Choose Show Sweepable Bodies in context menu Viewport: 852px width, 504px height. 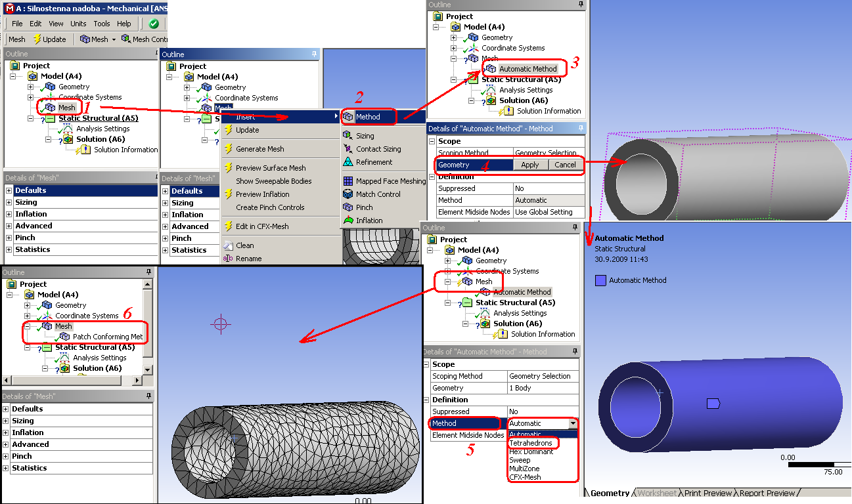(x=273, y=181)
